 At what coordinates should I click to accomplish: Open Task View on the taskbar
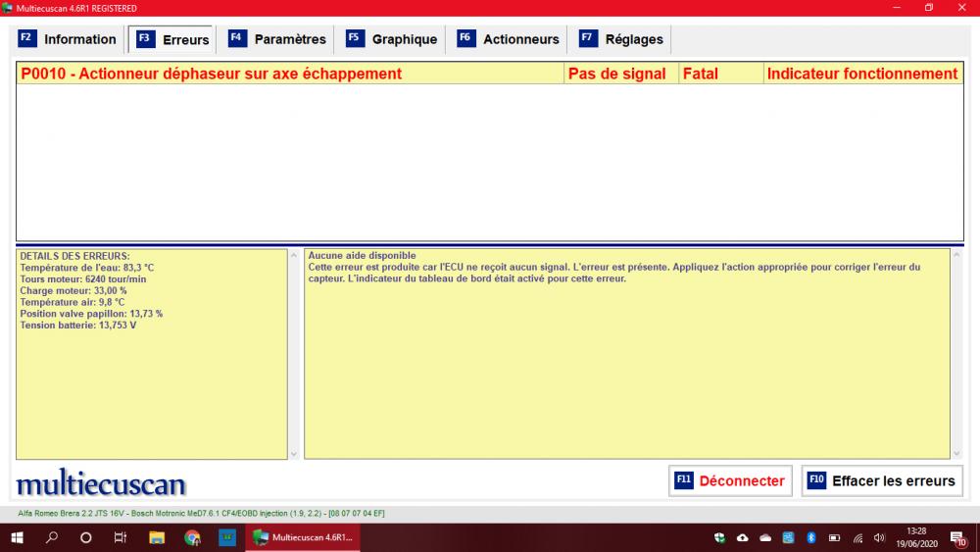pos(121,537)
